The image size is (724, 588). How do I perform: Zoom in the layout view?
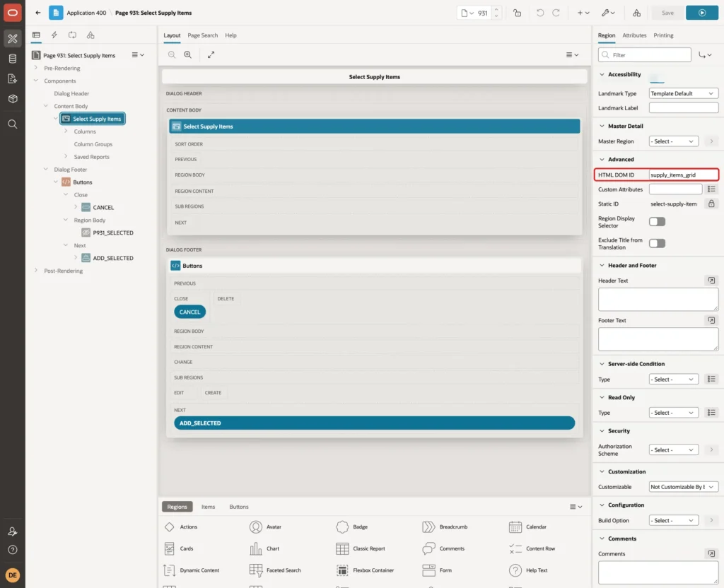click(x=188, y=54)
